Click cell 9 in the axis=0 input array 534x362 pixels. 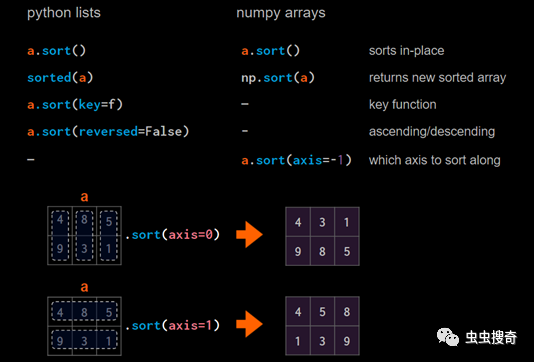click(x=60, y=250)
